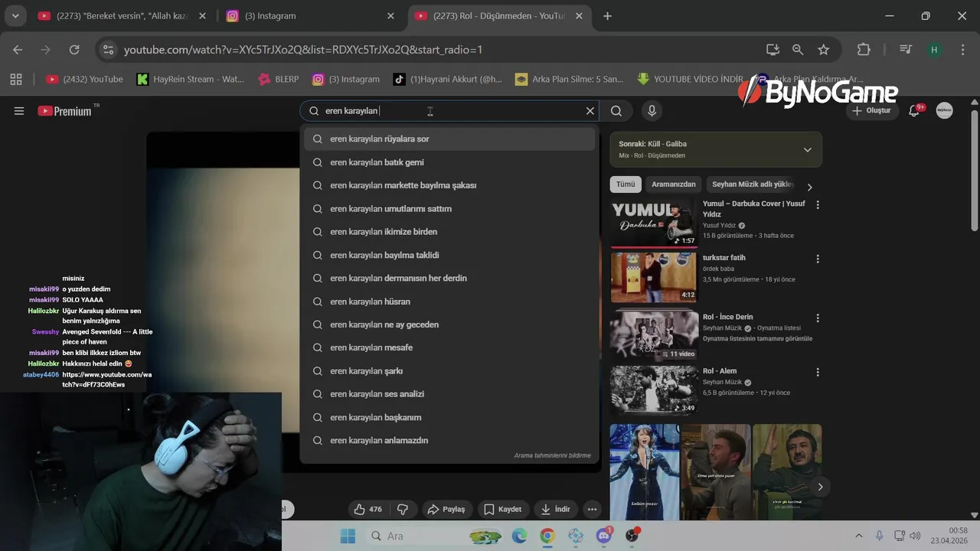Choose suggestion 'eren karayılan ikimize birden'
Viewport: 980px width, 551px height.
tap(449, 232)
